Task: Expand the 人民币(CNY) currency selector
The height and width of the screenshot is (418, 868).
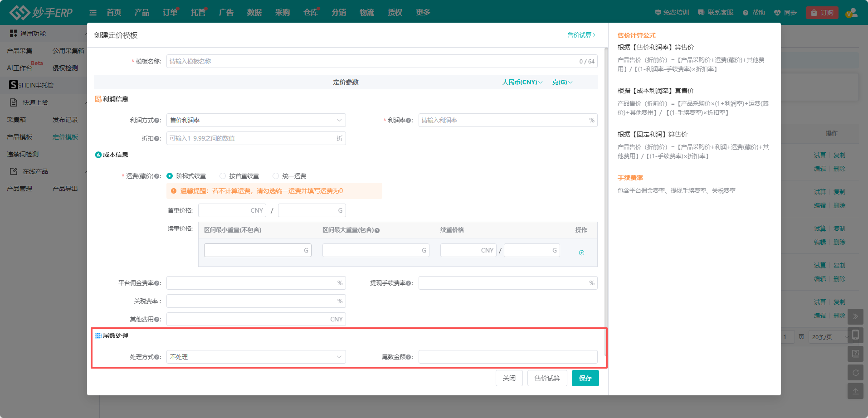Action: pos(522,82)
